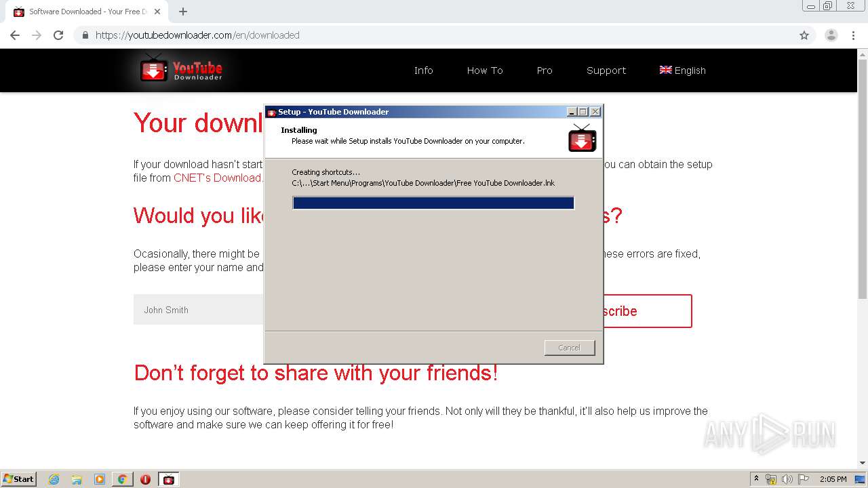
Task: Click the browser forward arrow
Action: point(37,35)
